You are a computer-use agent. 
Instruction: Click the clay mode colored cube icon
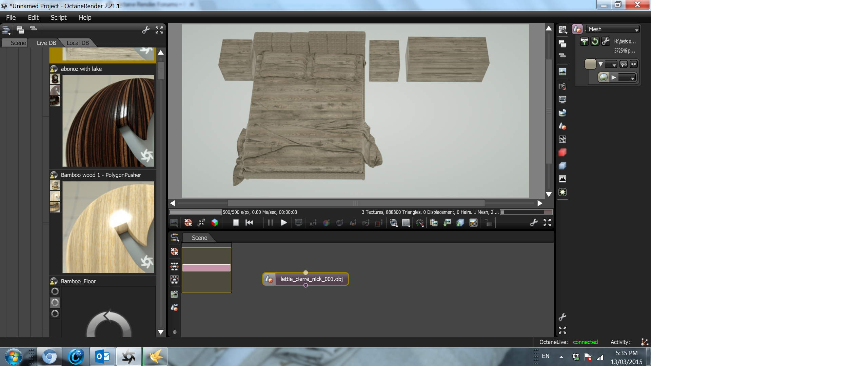pyautogui.click(x=215, y=223)
